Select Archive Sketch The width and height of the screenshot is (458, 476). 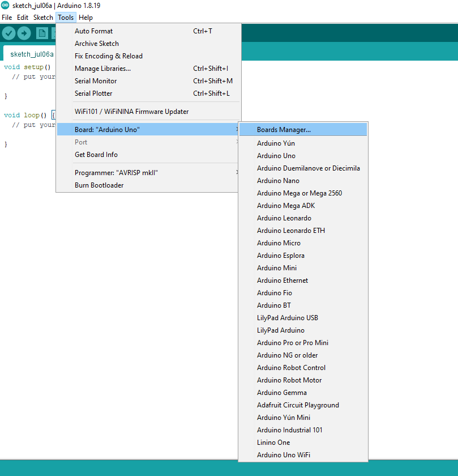[x=148, y=44]
